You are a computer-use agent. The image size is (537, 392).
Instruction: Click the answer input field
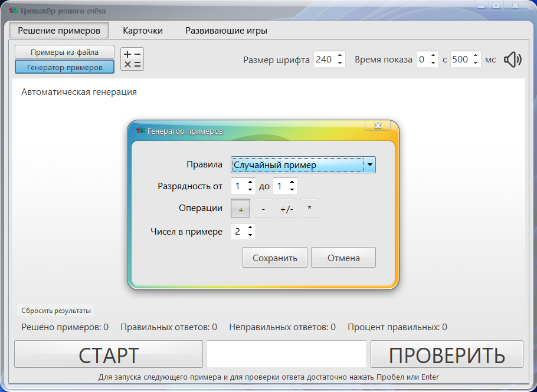[286, 354]
